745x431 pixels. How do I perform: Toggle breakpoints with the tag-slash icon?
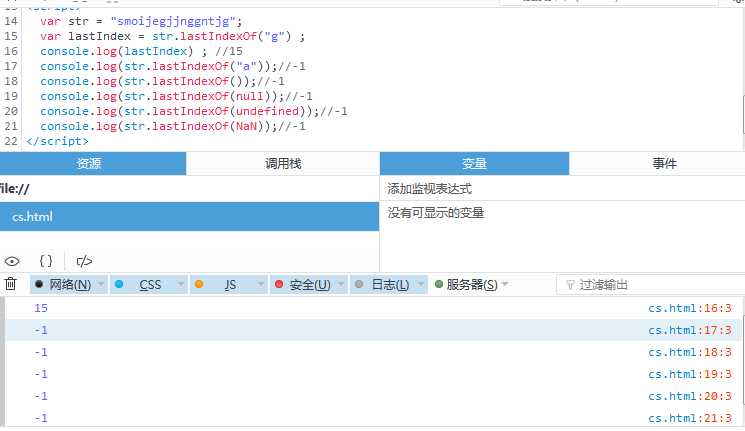[84, 261]
